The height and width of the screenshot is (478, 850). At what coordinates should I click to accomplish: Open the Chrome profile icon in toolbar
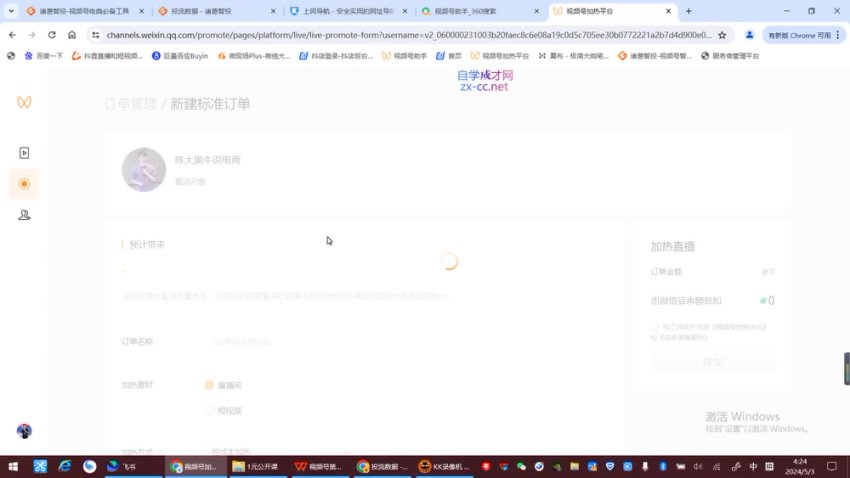750,34
